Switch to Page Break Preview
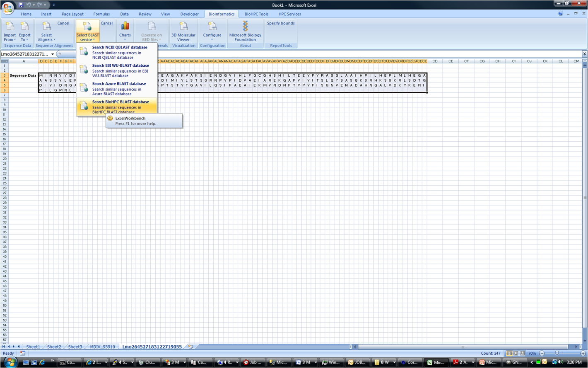Image resolution: width=588 pixels, height=368 pixels. pos(523,353)
